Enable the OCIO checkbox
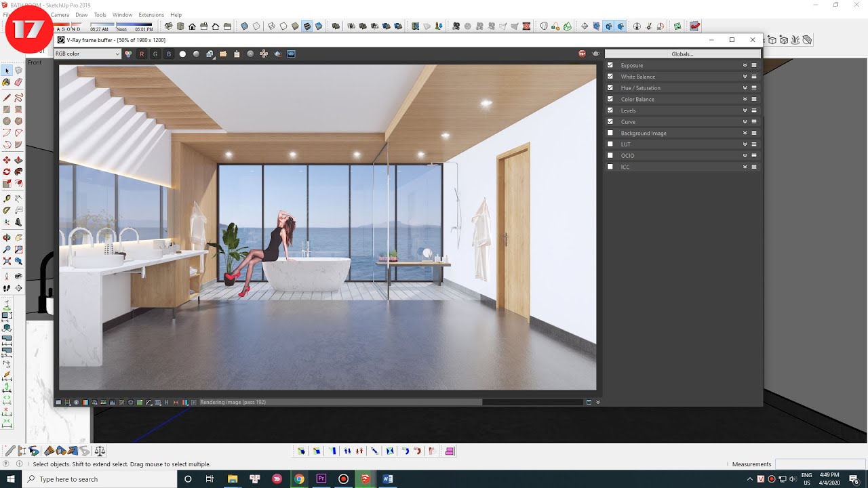 610,155
